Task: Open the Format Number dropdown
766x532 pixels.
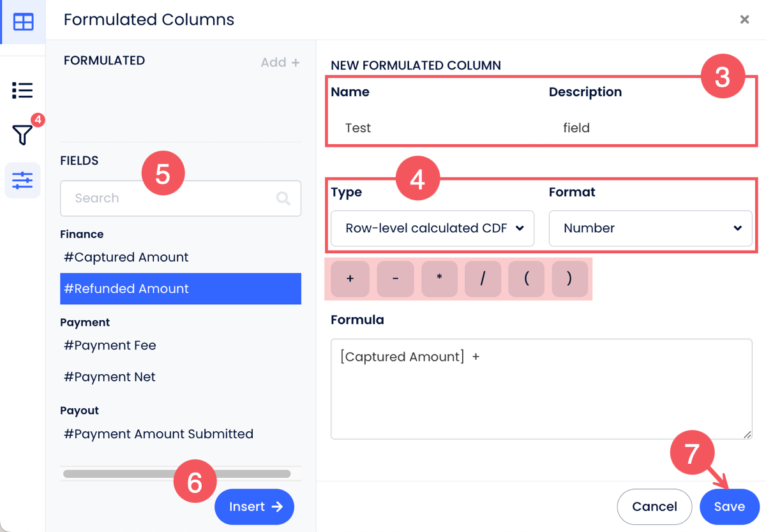Action: (x=650, y=228)
